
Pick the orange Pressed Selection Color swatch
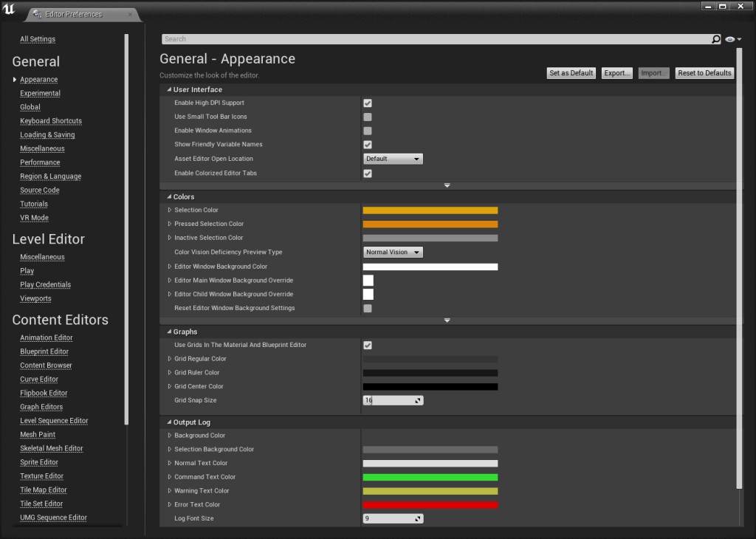click(430, 224)
